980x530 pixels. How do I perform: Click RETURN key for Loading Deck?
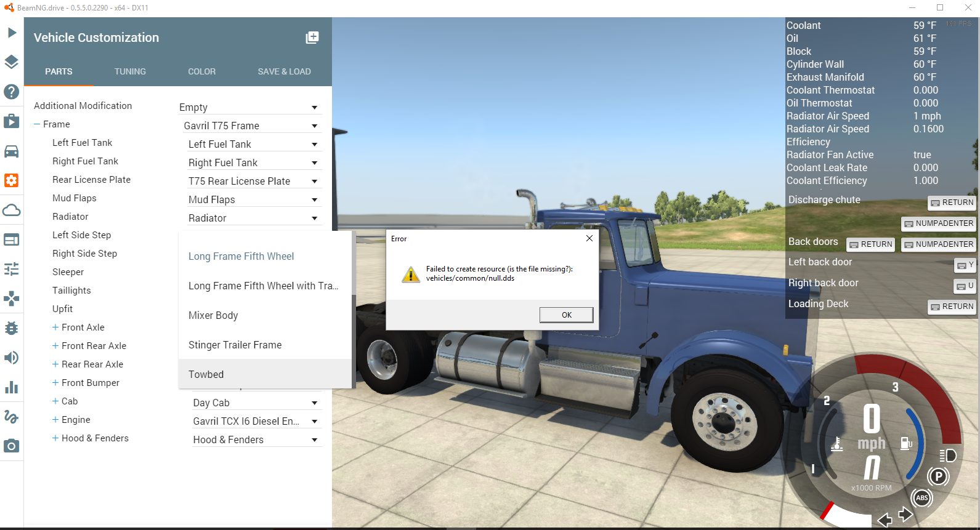pyautogui.click(x=952, y=307)
